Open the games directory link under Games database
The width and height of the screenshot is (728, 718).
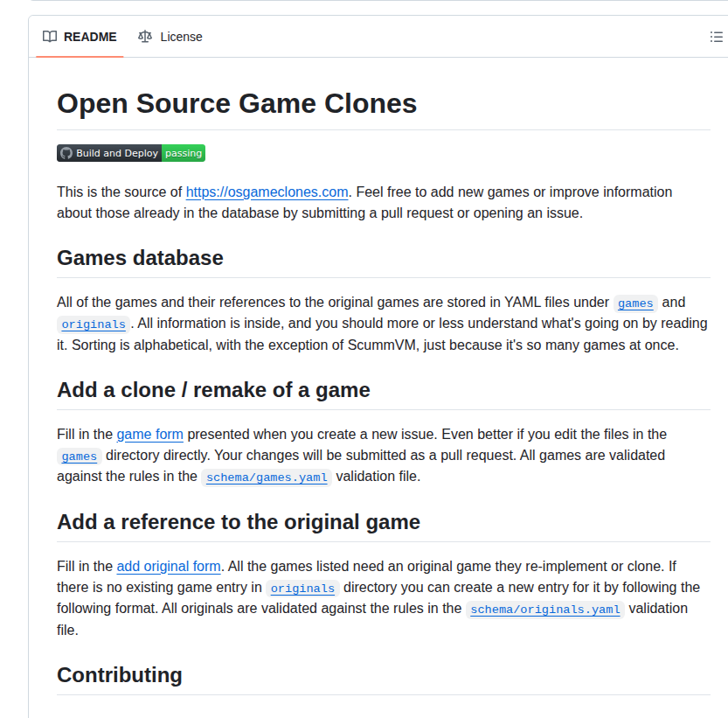(634, 303)
